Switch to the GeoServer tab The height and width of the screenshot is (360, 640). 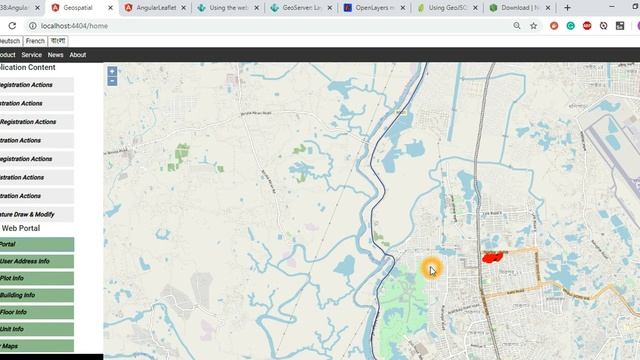[301, 8]
